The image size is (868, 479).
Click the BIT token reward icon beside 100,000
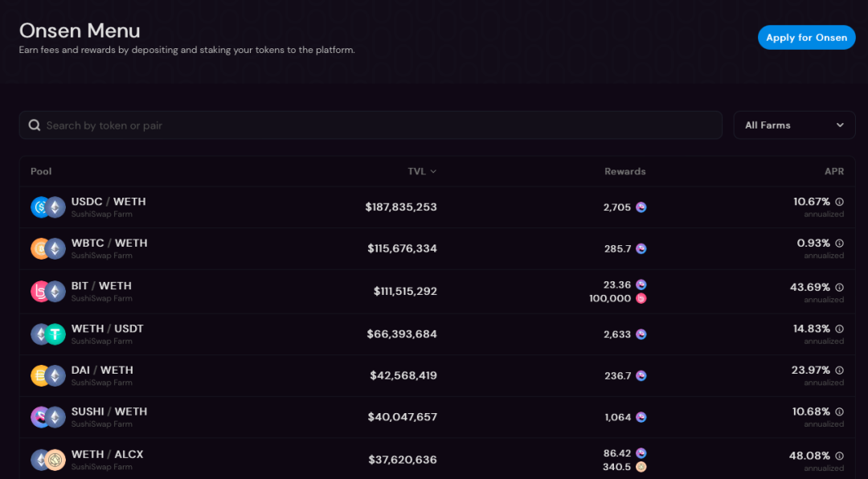point(641,298)
